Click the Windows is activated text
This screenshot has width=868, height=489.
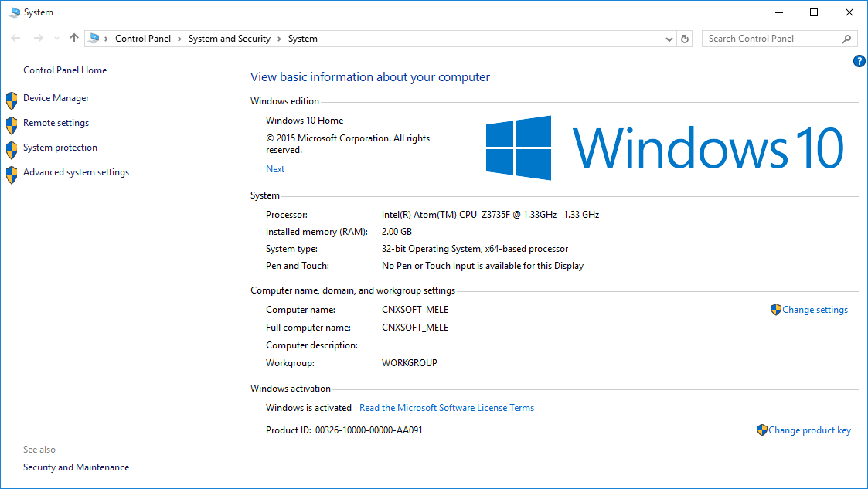[x=308, y=408]
